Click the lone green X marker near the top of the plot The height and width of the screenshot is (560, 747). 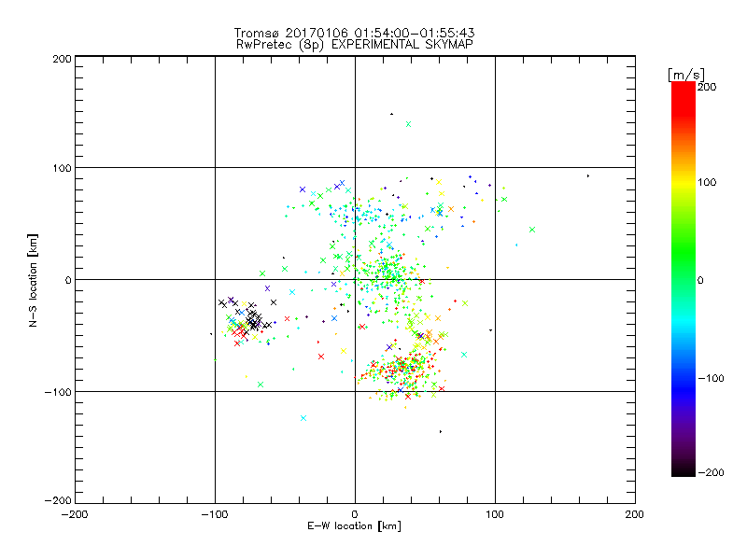tap(408, 124)
